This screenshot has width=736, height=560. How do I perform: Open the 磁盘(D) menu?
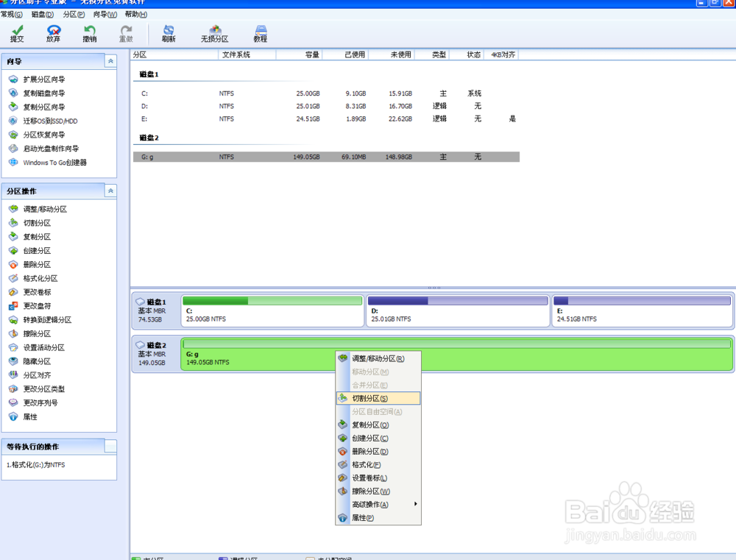click(x=43, y=14)
